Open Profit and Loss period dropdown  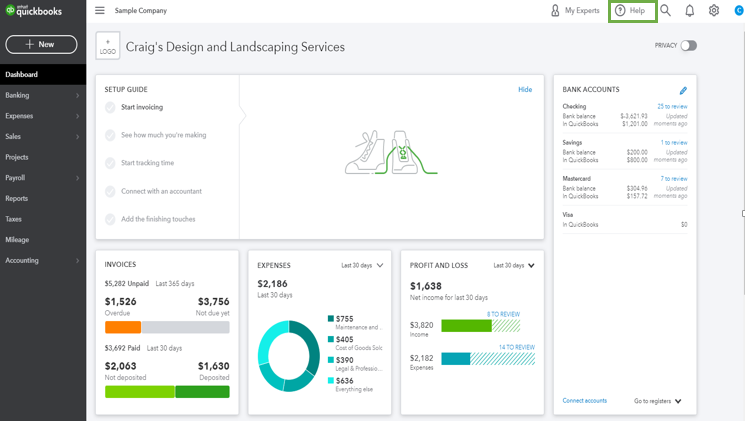coord(514,266)
